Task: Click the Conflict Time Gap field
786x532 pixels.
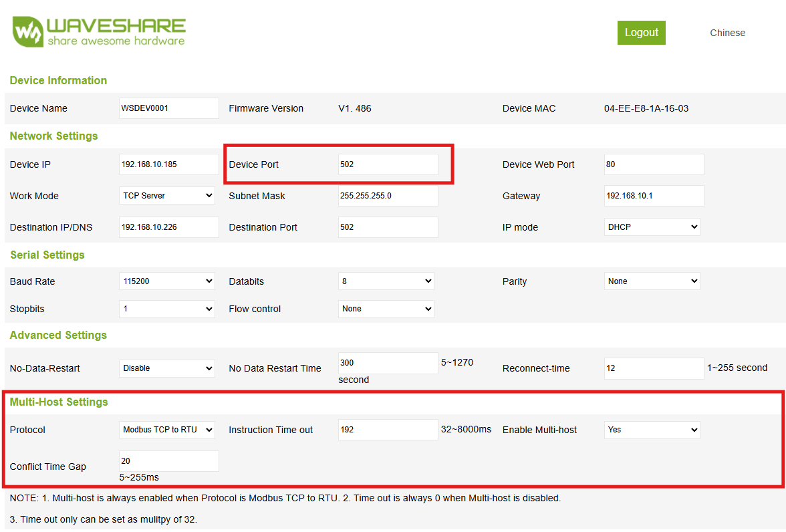Action: click(168, 460)
